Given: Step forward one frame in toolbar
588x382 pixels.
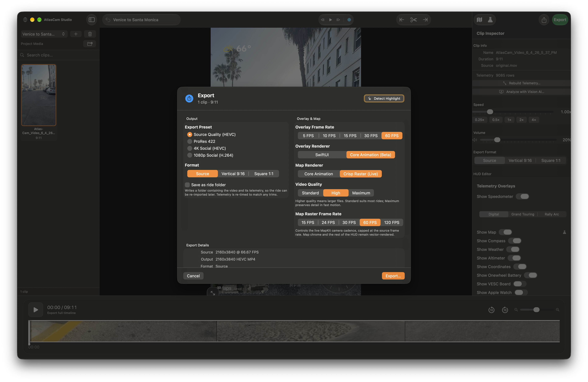Looking at the screenshot, I should coord(338,20).
